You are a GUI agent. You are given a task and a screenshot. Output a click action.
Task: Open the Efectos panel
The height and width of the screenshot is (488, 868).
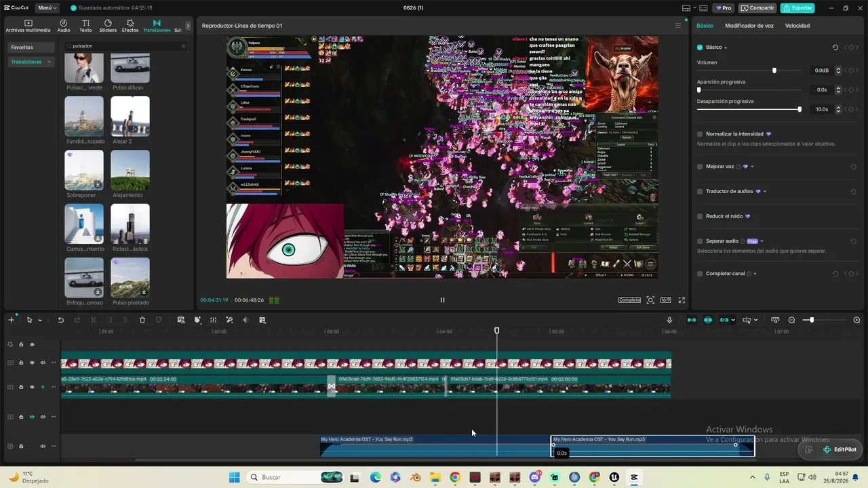pos(130,26)
